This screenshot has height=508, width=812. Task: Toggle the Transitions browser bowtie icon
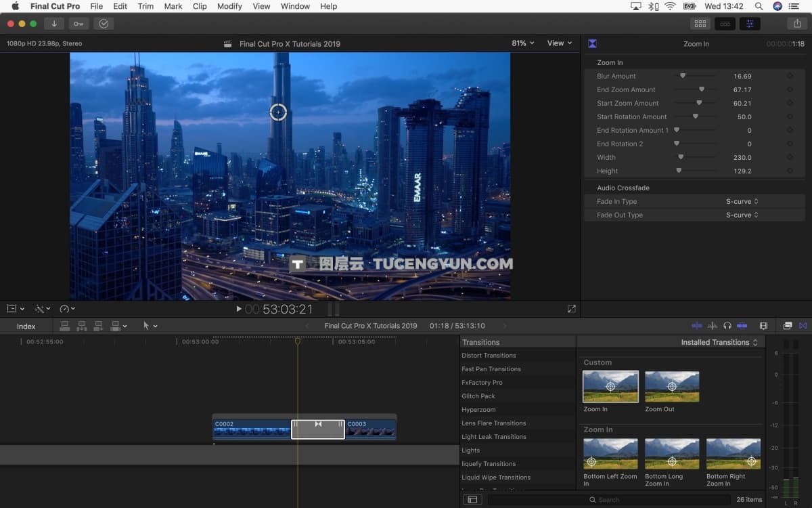click(x=803, y=326)
